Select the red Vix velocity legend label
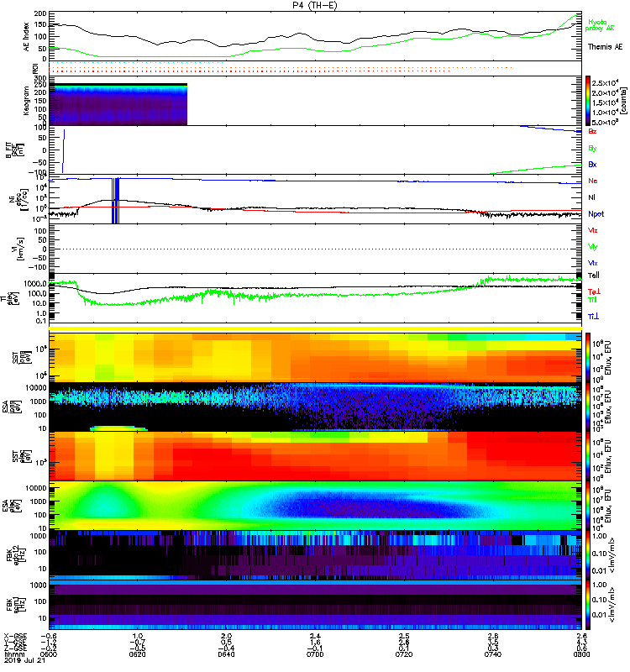 pyautogui.click(x=593, y=230)
